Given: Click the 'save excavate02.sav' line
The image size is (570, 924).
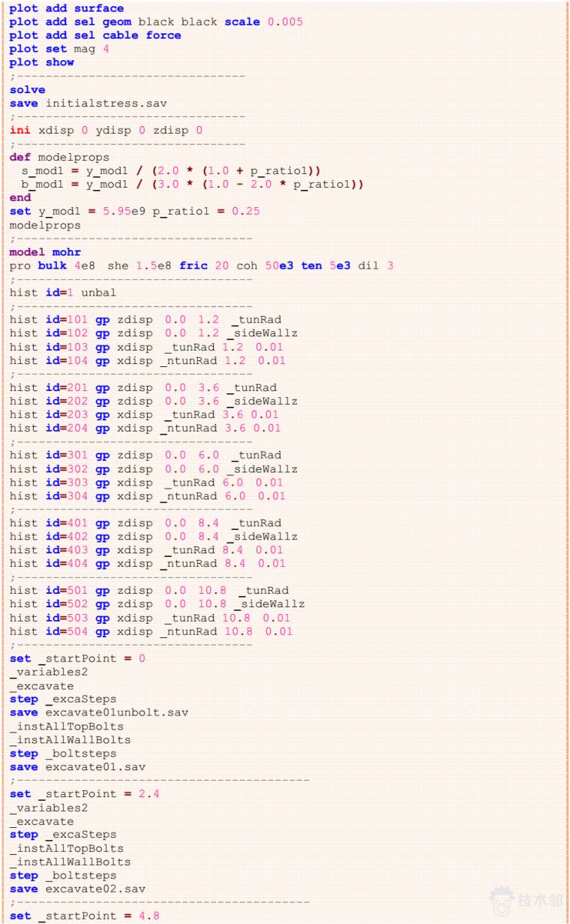Looking at the screenshot, I should 77,889.
